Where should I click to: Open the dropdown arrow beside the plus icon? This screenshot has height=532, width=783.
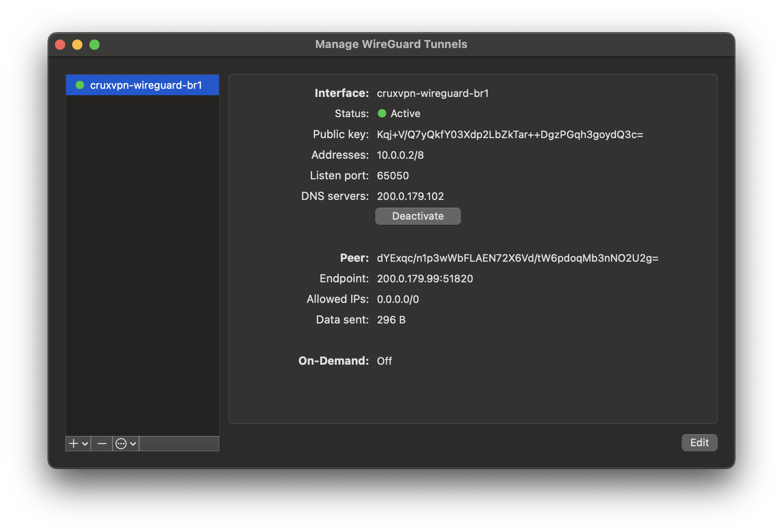85,444
